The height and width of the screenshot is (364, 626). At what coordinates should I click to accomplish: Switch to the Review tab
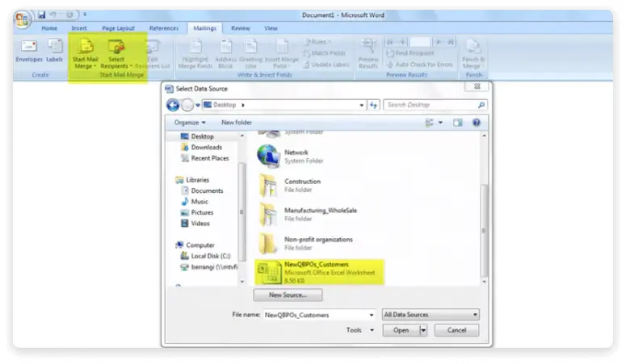tap(241, 28)
